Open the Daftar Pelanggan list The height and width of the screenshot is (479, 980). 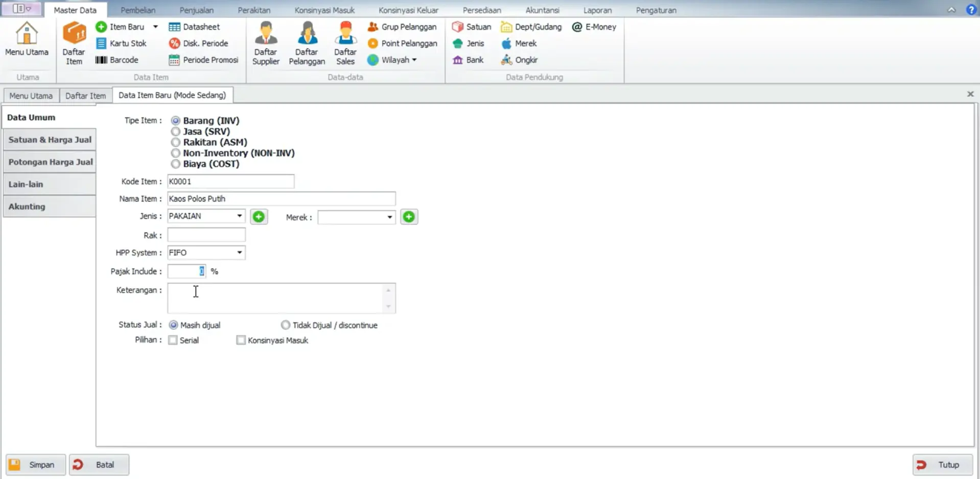pyautogui.click(x=307, y=43)
